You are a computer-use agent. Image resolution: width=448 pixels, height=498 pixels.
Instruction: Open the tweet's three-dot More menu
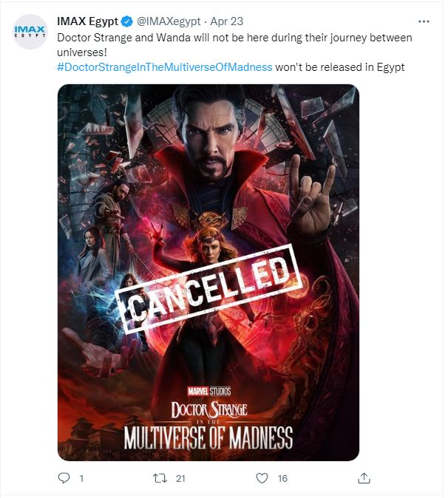(423, 21)
